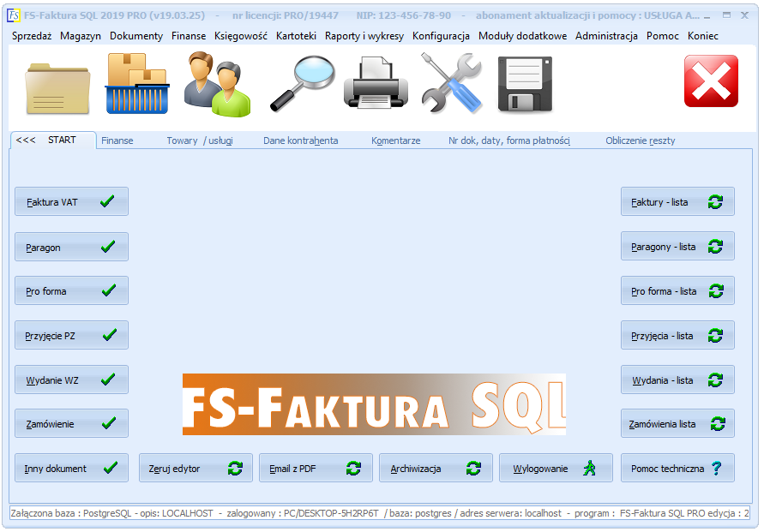
Task: Open the Raporty i wykresy menu
Action: tap(364, 36)
